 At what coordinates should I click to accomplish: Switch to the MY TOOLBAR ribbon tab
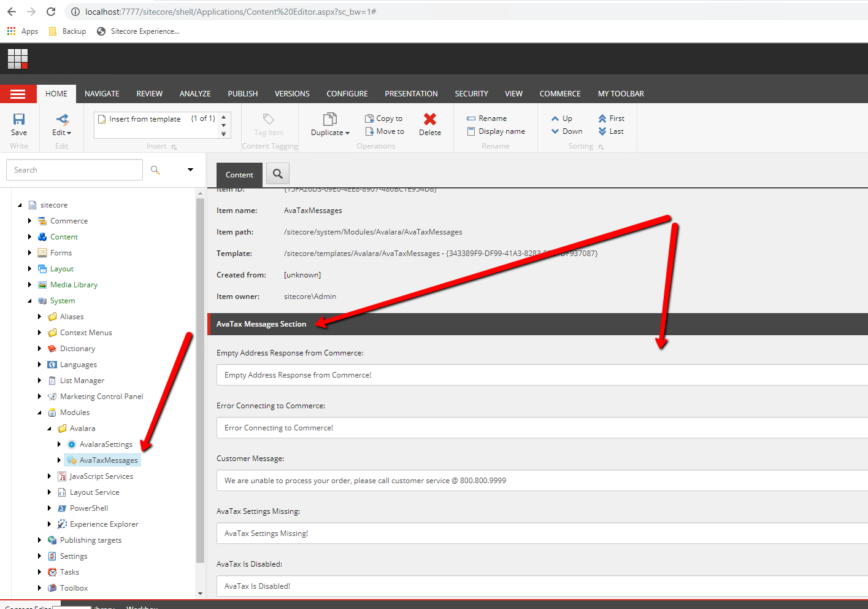(x=621, y=94)
